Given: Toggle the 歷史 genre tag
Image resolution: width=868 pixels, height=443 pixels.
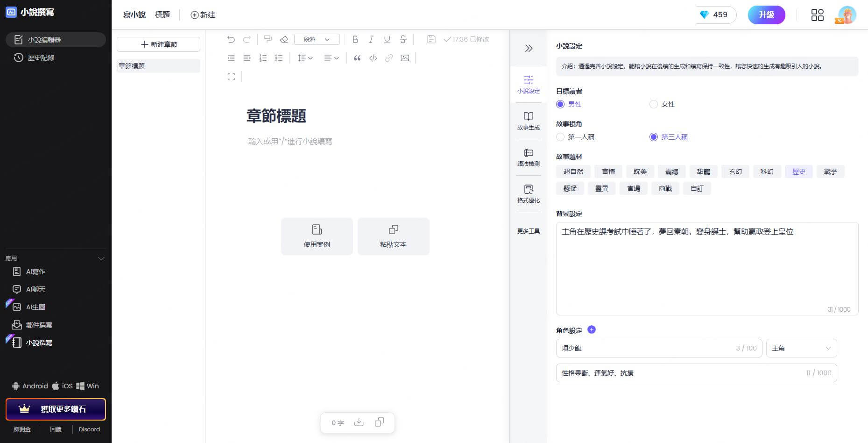Looking at the screenshot, I should click(799, 171).
